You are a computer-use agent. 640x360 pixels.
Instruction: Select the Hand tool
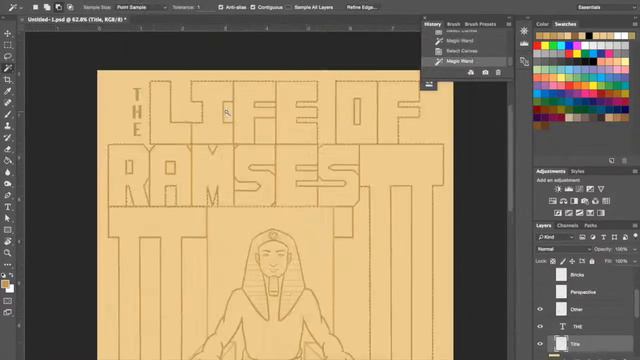[x=7, y=242]
